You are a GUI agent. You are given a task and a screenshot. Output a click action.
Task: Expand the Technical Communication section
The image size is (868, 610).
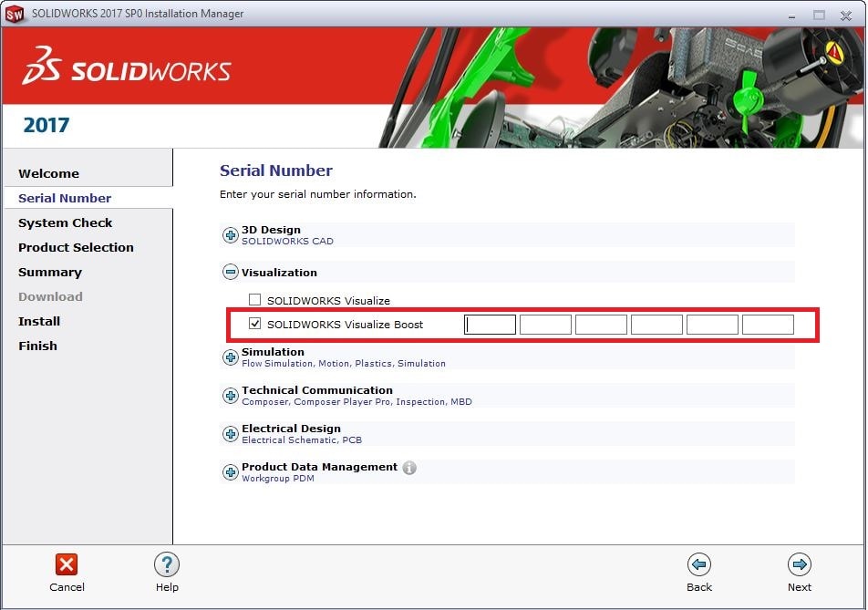[231, 395]
